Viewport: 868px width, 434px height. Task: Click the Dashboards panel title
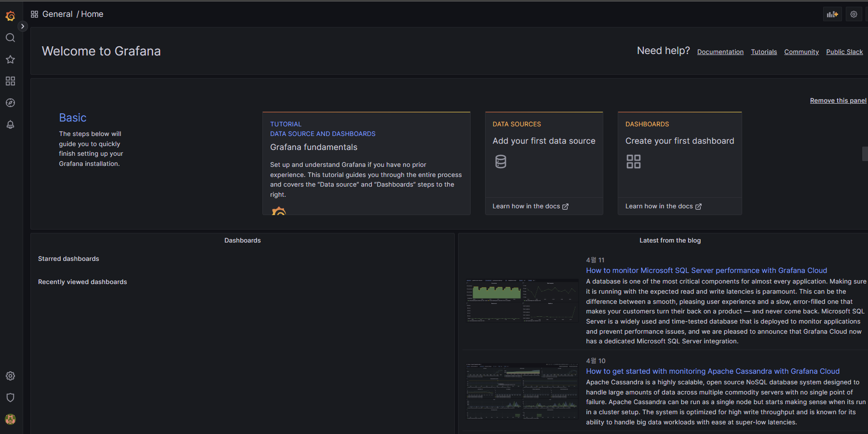[x=243, y=240]
